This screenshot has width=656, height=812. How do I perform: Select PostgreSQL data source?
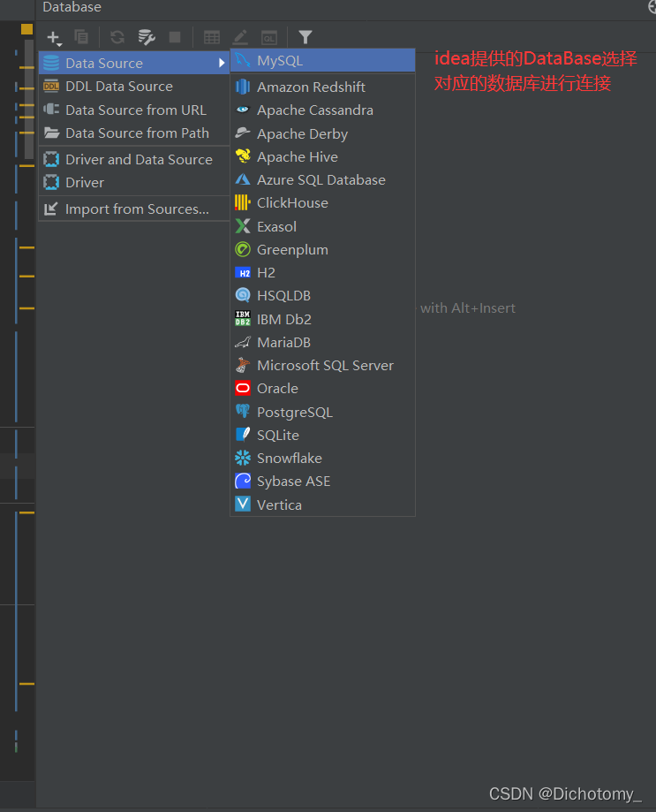coord(323,413)
